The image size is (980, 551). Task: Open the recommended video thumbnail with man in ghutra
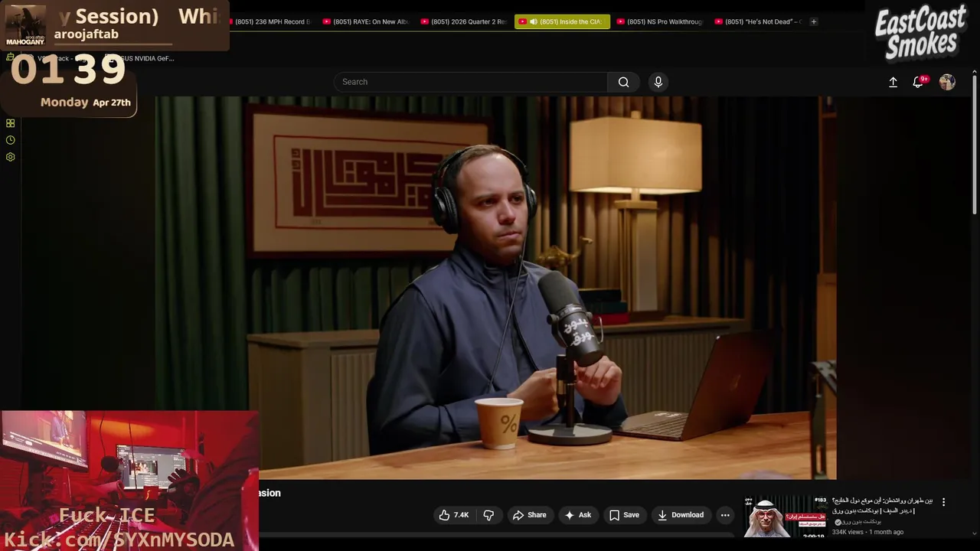785,517
